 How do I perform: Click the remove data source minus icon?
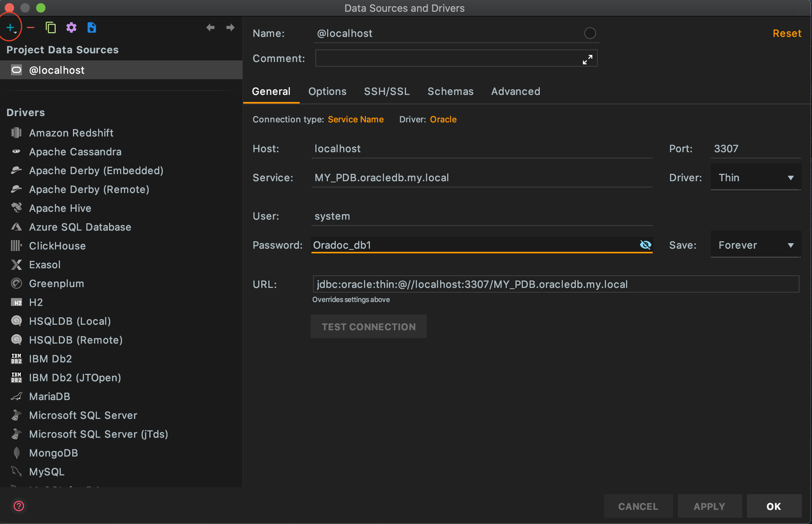31,27
